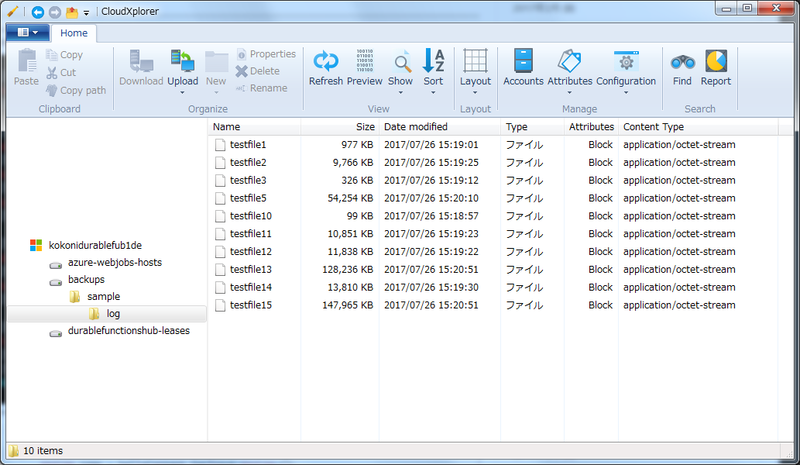Click the New folder icon

click(216, 62)
